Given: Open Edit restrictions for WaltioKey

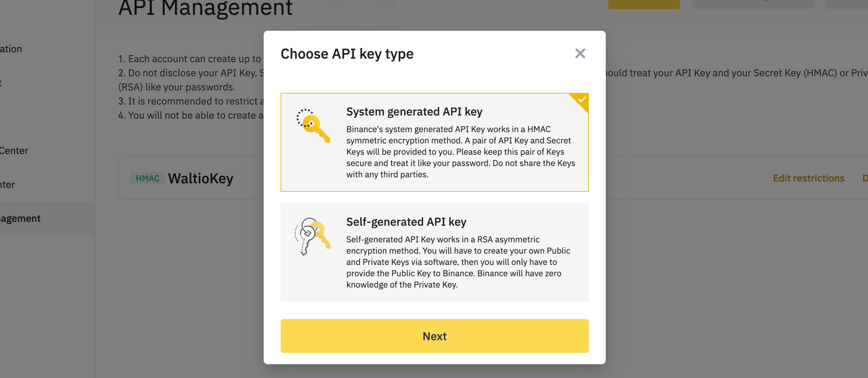Looking at the screenshot, I should pos(808,178).
